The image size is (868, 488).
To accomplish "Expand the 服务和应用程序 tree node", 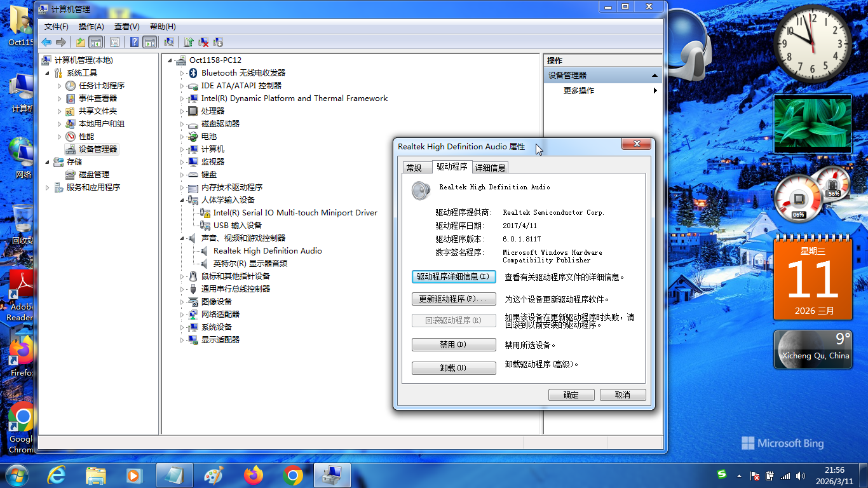I will [x=48, y=187].
